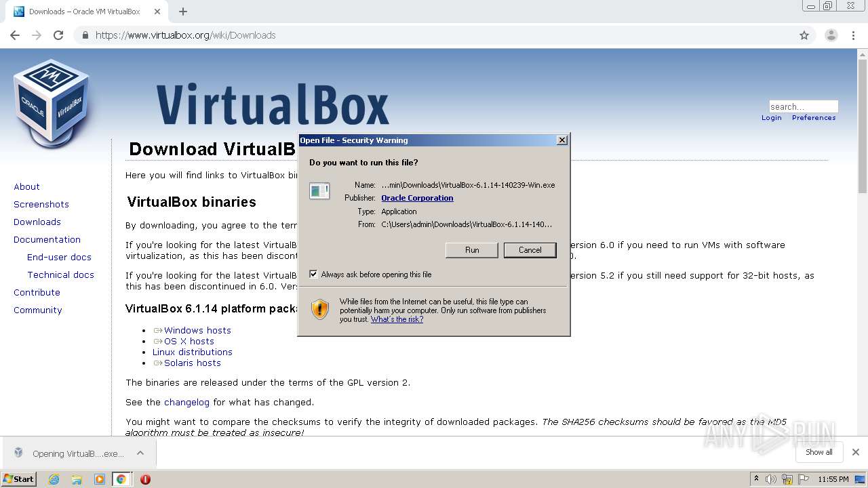
Task: Click the site search field
Action: pyautogui.click(x=804, y=106)
